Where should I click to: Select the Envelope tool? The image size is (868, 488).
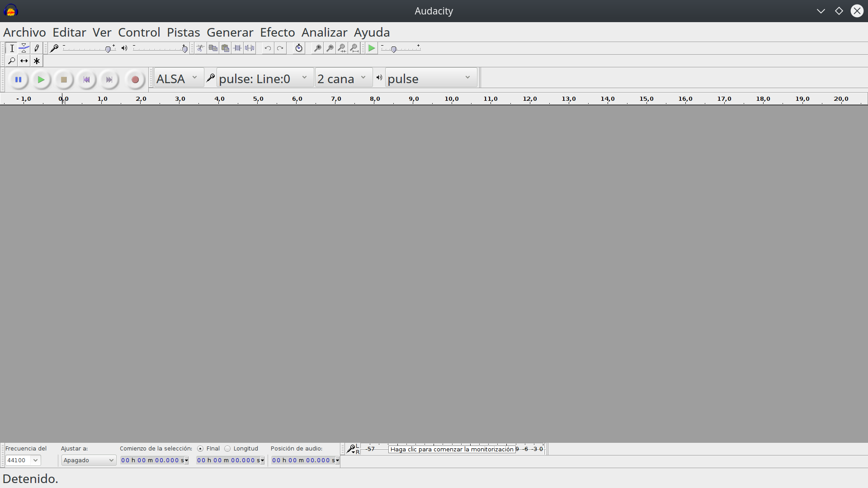pos(24,48)
